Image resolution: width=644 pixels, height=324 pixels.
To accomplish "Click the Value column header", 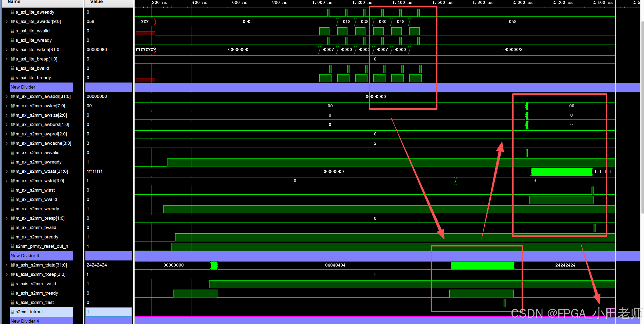I will (x=96, y=2).
